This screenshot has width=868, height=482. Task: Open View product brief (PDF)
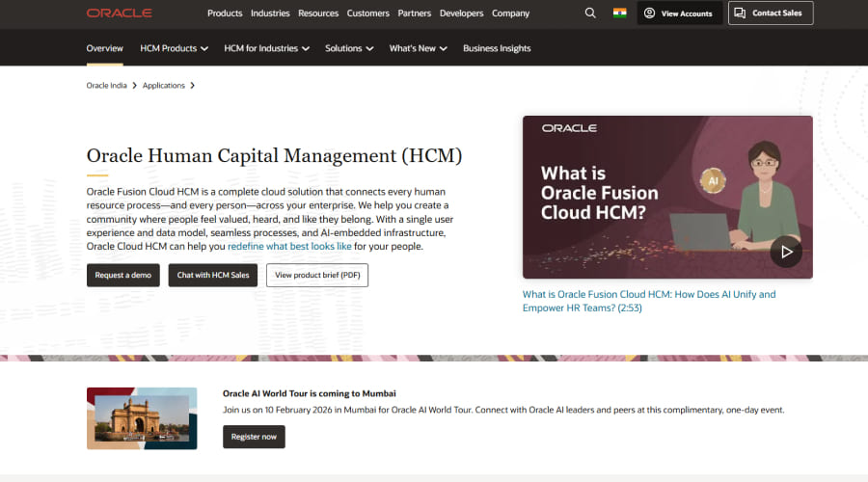click(317, 275)
